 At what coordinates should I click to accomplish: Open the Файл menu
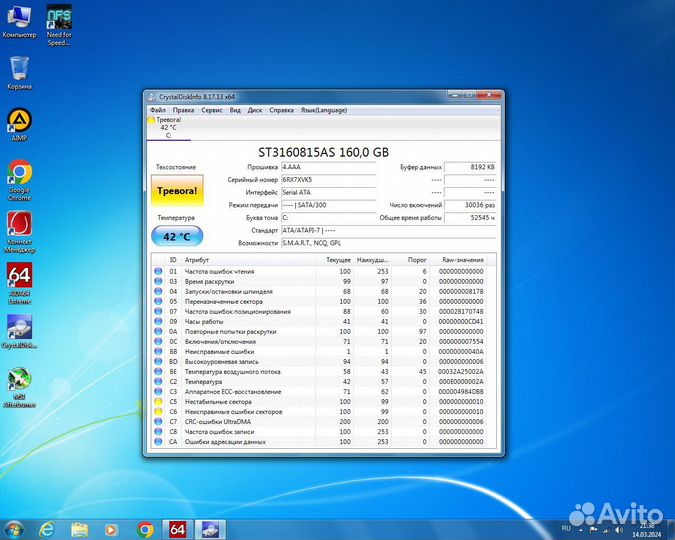coord(158,110)
